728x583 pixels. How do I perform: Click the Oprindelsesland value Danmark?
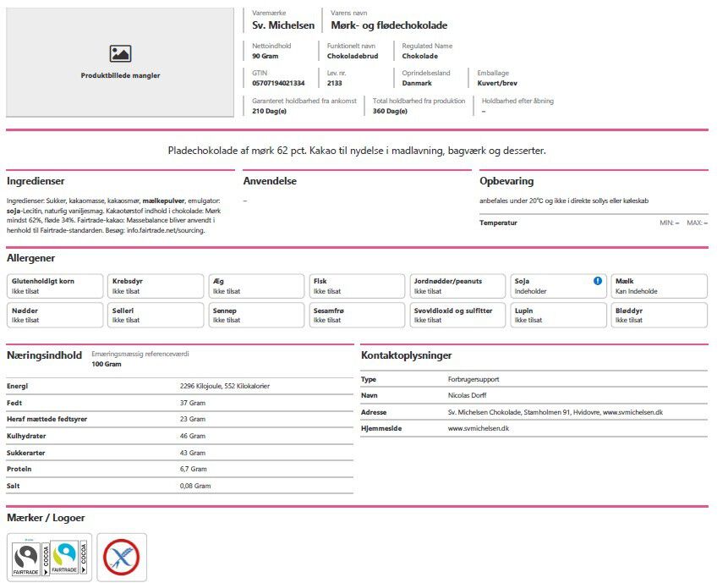click(x=417, y=83)
